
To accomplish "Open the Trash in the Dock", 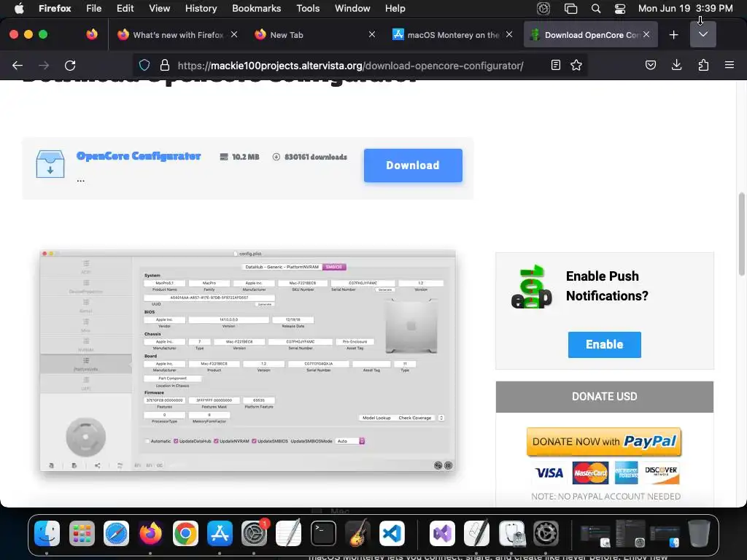I will coord(699,533).
